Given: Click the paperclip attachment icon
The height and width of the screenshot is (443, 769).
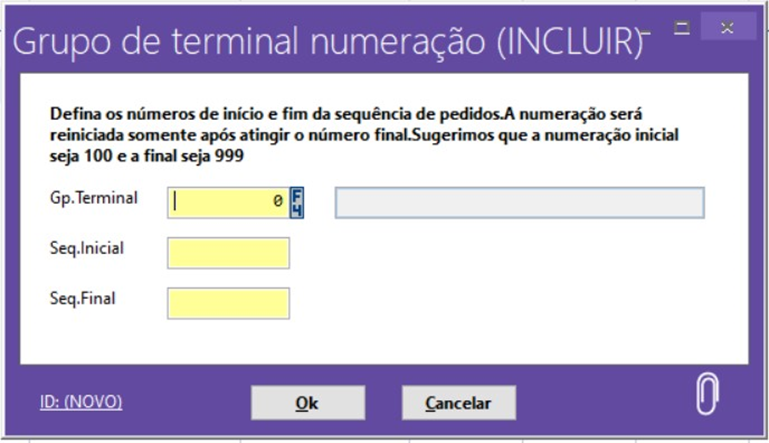Looking at the screenshot, I should (707, 394).
